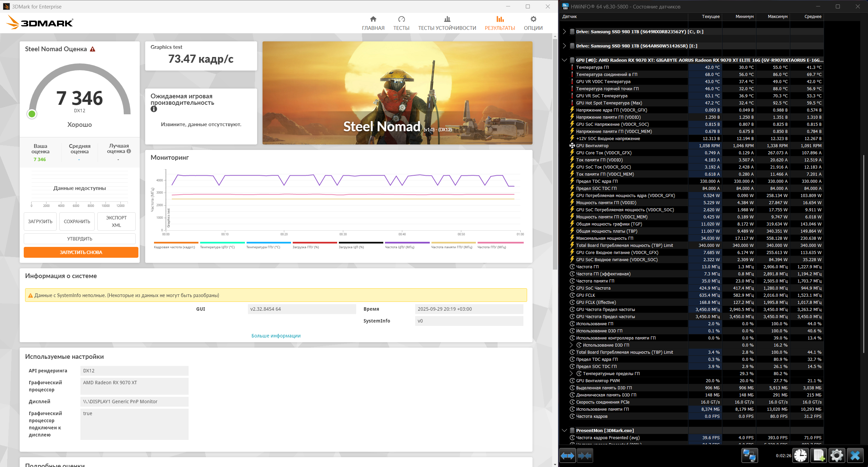The height and width of the screenshot is (467, 868).
Task: Click the ЭКСПОРТ XML button
Action: point(116,221)
